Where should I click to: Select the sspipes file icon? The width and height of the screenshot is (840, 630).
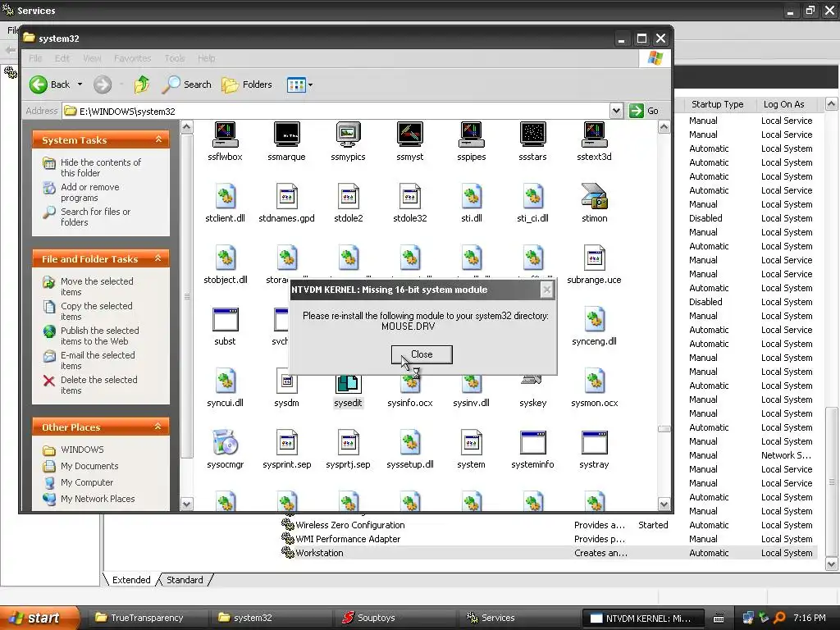pyautogui.click(x=472, y=135)
